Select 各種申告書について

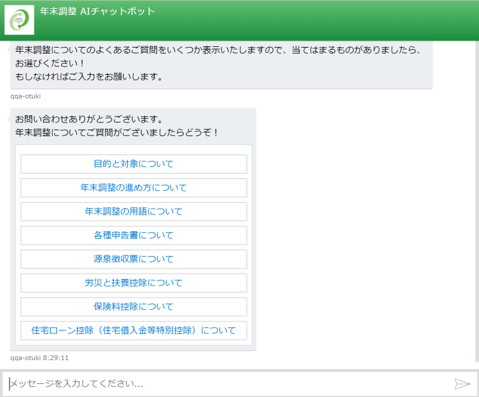coord(134,235)
